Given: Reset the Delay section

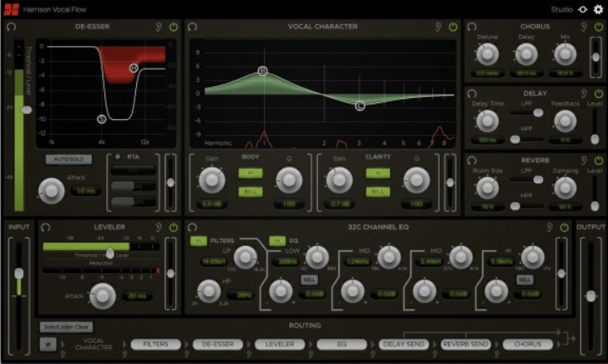Looking at the screenshot, I should click(472, 94).
